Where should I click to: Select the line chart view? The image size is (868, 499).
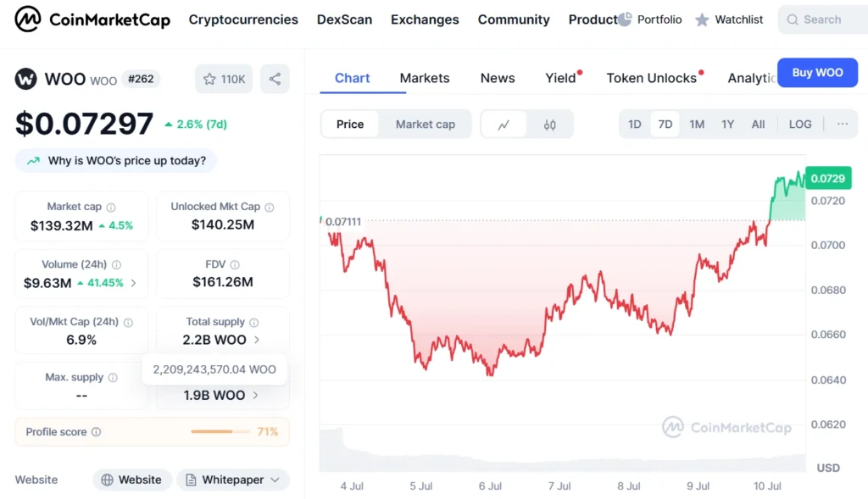[x=504, y=124]
